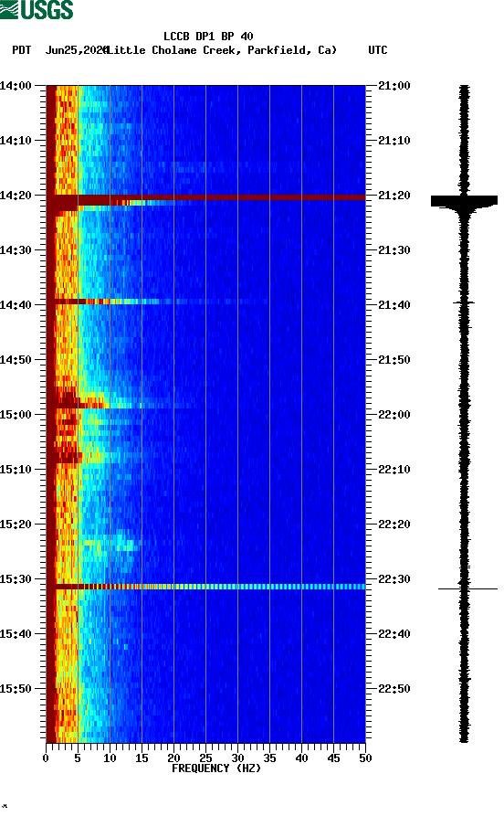Image resolution: width=504 pixels, height=816 pixels.
Task: Click the 21:20 UTC time label
Action: click(x=394, y=196)
